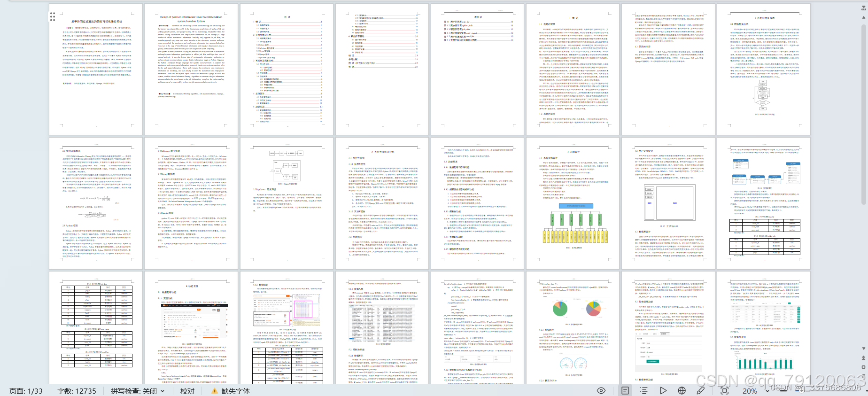Click the eye protection mode icon
This screenshot has width=868, height=396.
[x=601, y=390]
